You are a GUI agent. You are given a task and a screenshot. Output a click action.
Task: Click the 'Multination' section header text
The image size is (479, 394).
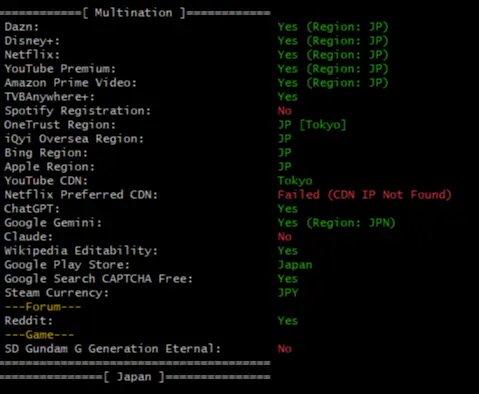[x=133, y=13]
